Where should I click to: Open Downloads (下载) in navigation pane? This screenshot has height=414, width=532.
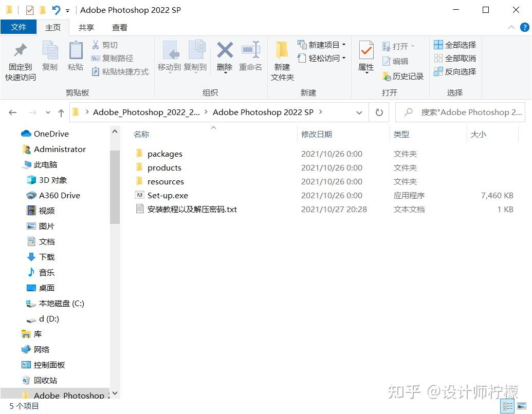point(46,257)
